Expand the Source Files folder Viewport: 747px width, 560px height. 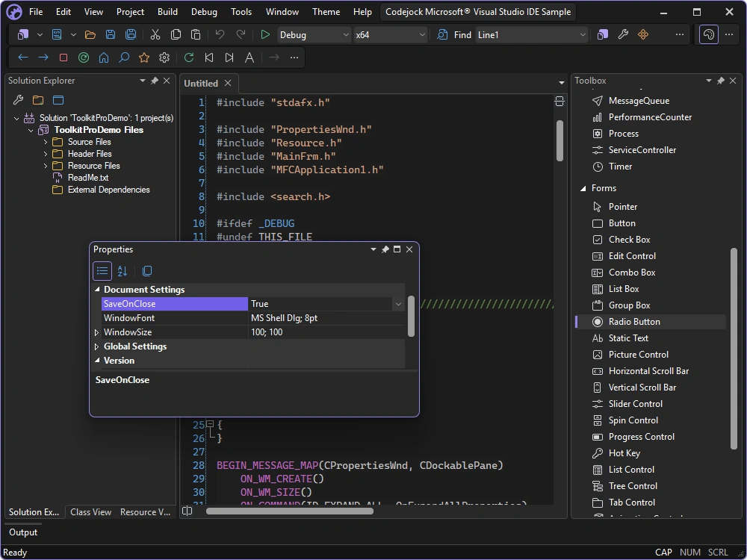[46, 142]
